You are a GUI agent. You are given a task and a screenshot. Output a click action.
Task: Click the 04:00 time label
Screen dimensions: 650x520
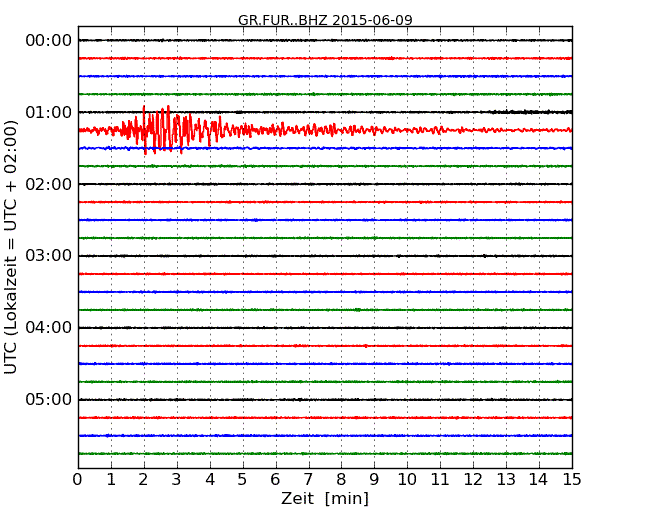coord(49,328)
